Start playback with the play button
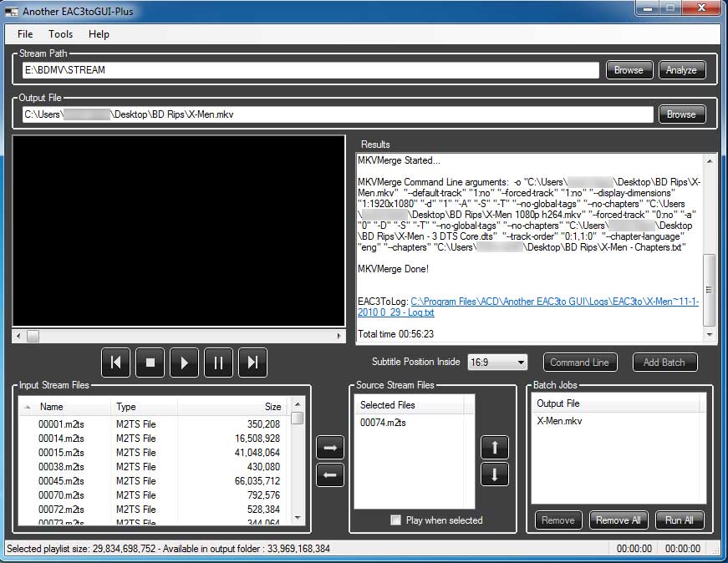728x563 pixels. pyautogui.click(x=185, y=363)
